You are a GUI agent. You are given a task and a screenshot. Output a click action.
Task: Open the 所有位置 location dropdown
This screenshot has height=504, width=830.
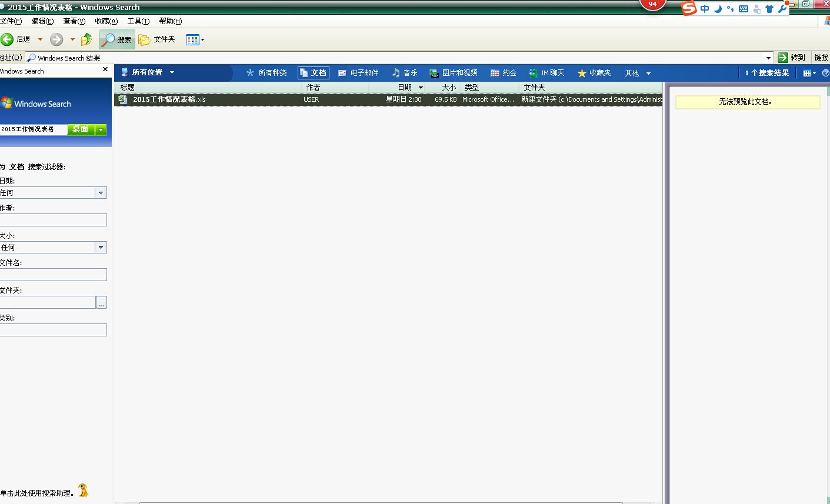coord(148,72)
